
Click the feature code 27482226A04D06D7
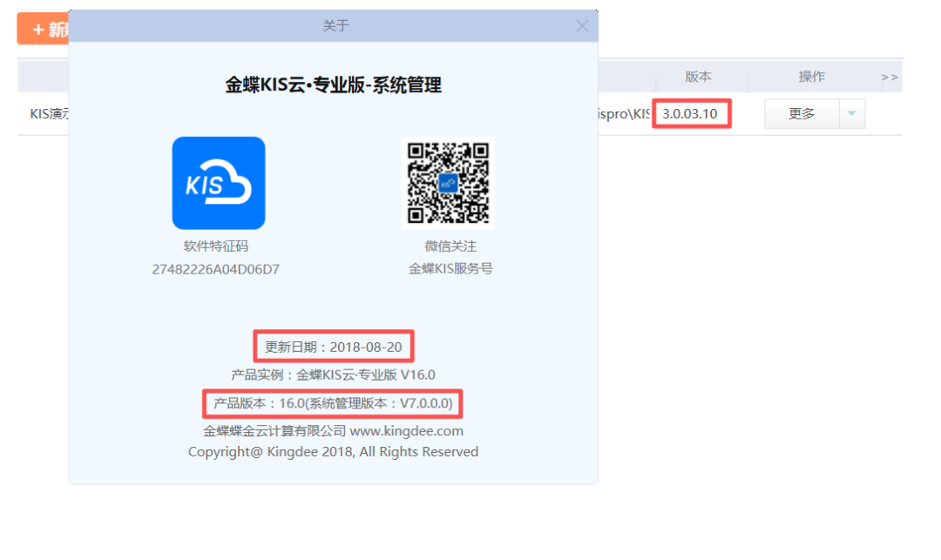pos(215,269)
